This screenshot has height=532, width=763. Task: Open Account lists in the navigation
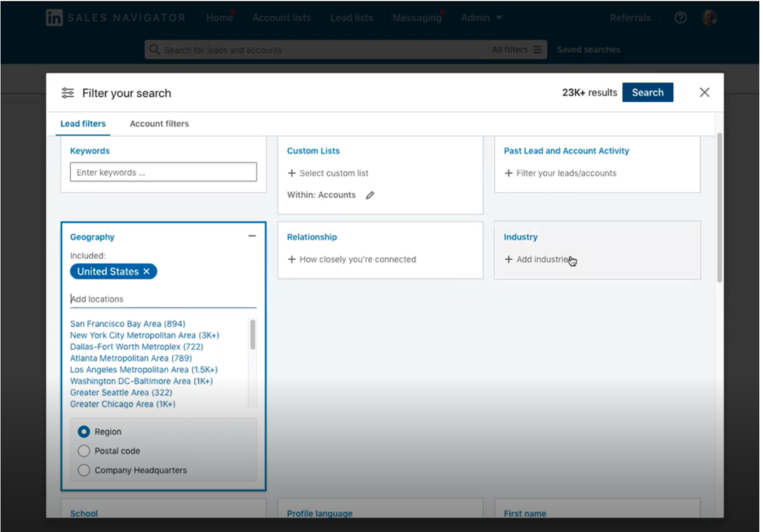tap(282, 18)
